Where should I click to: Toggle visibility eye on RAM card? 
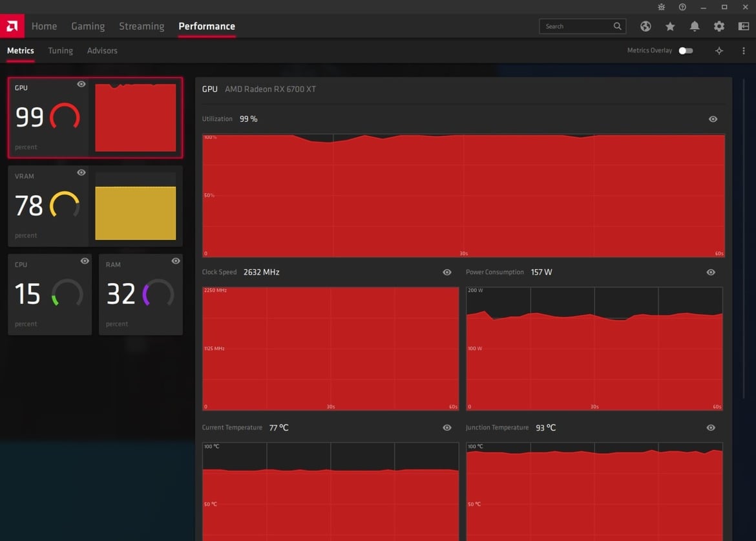click(x=176, y=261)
